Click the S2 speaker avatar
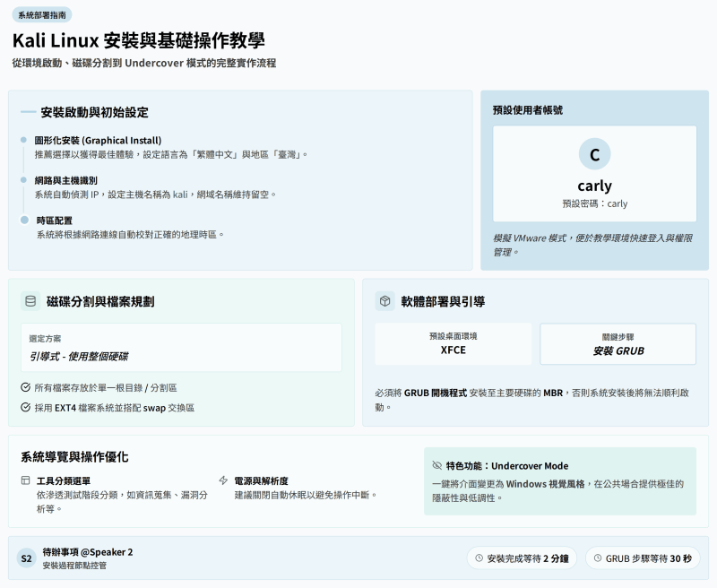 click(27, 558)
